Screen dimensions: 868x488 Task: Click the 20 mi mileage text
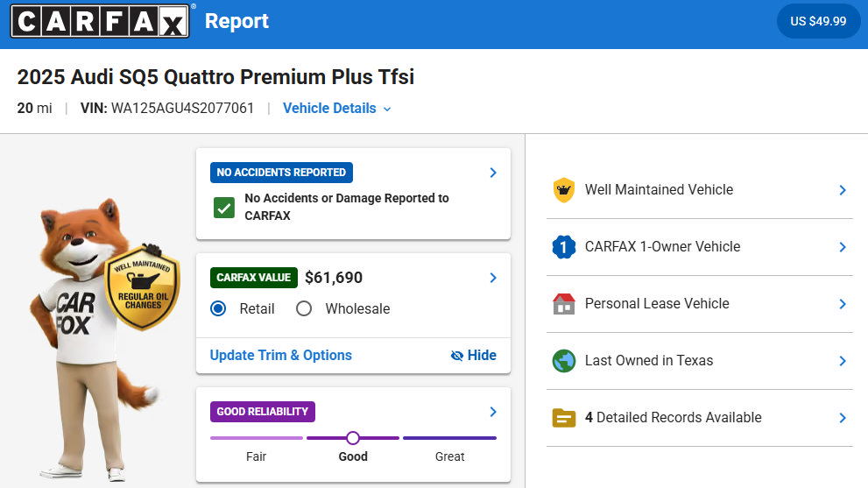[34, 108]
